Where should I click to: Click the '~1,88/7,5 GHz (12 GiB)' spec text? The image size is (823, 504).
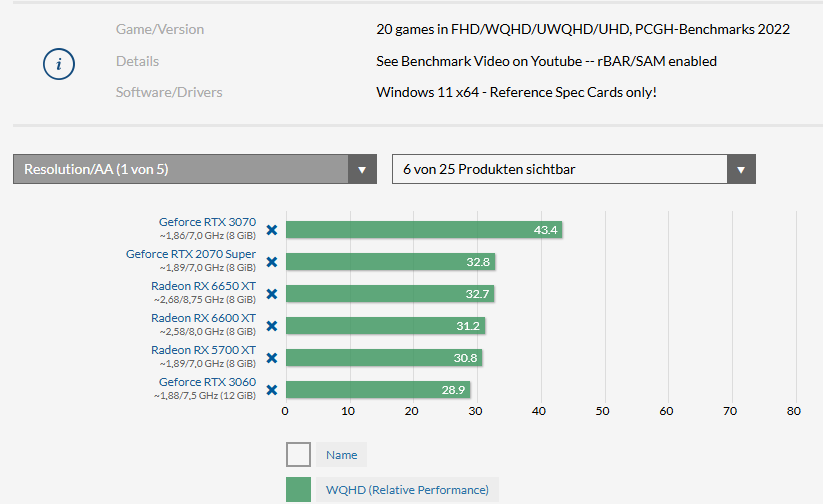[x=205, y=396]
